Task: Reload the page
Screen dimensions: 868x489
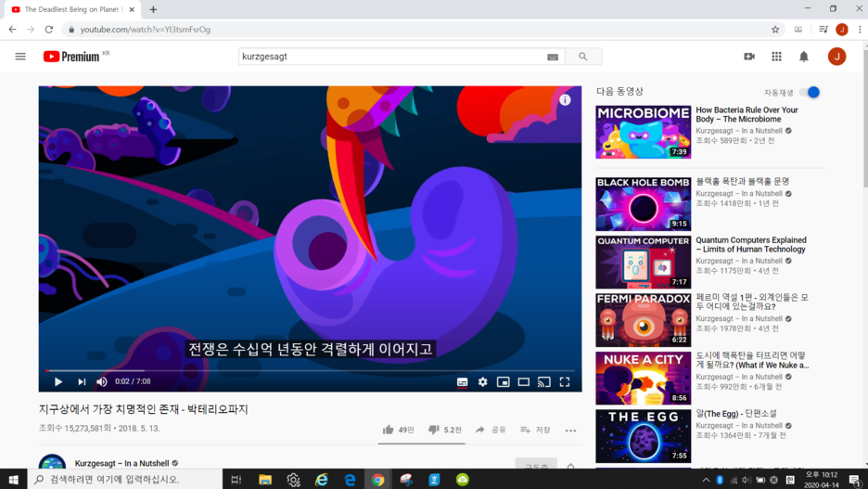Action: (x=49, y=30)
